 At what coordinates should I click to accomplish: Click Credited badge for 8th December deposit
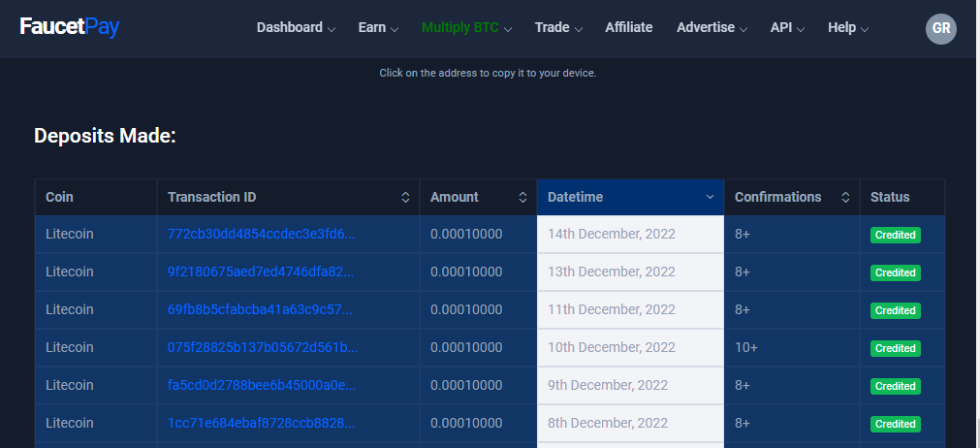[895, 425]
